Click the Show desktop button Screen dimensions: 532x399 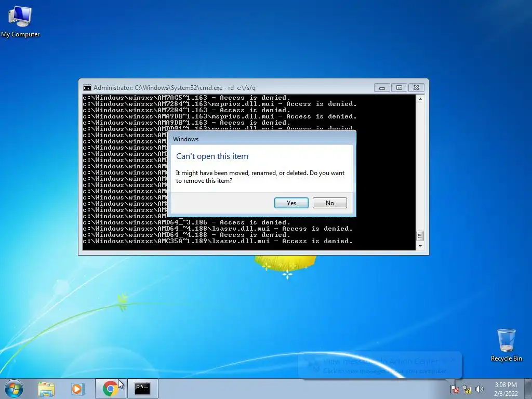pos(528,389)
